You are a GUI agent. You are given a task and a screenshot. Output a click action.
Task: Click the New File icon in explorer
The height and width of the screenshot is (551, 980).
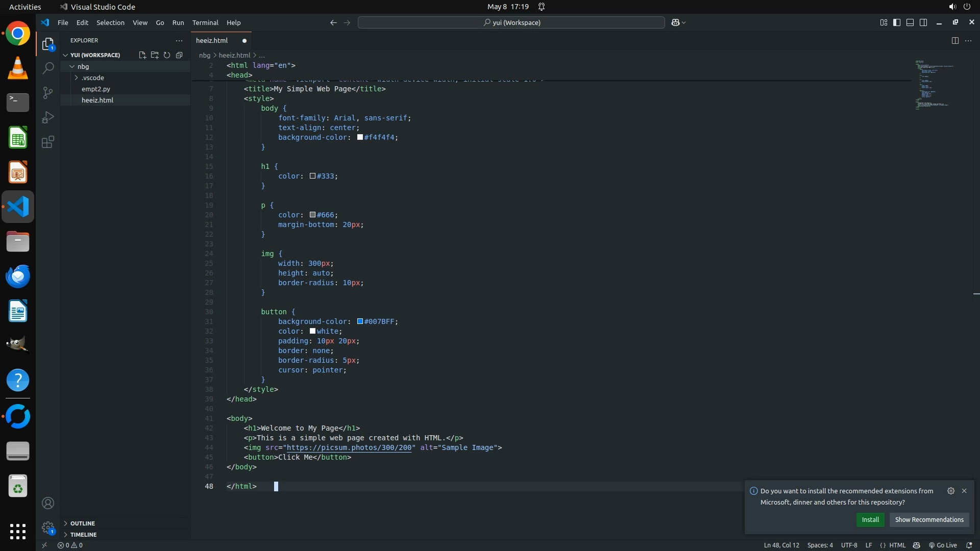click(142, 55)
